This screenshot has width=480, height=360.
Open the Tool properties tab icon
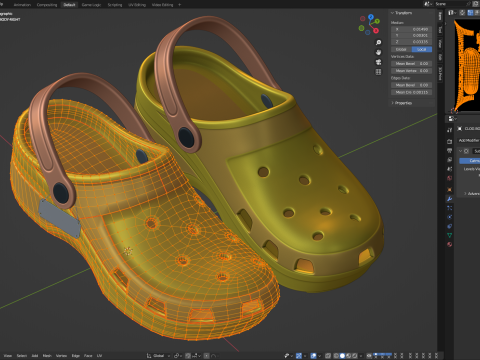tap(449, 130)
